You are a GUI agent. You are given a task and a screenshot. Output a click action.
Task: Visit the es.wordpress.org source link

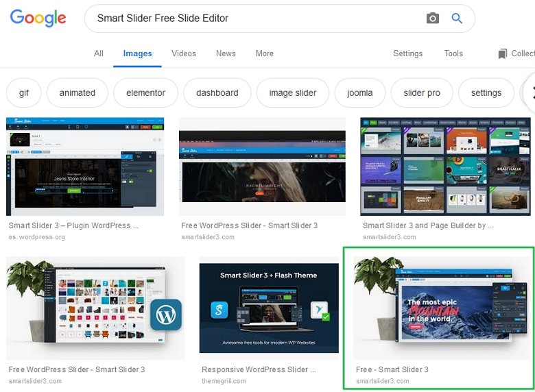click(37, 237)
